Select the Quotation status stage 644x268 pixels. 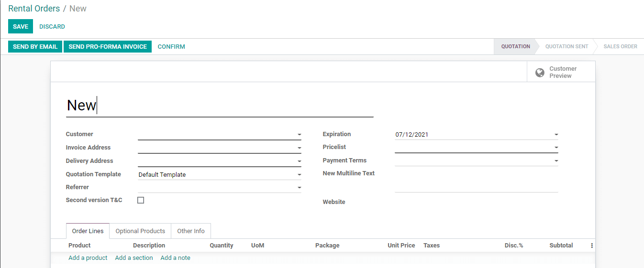coord(515,47)
